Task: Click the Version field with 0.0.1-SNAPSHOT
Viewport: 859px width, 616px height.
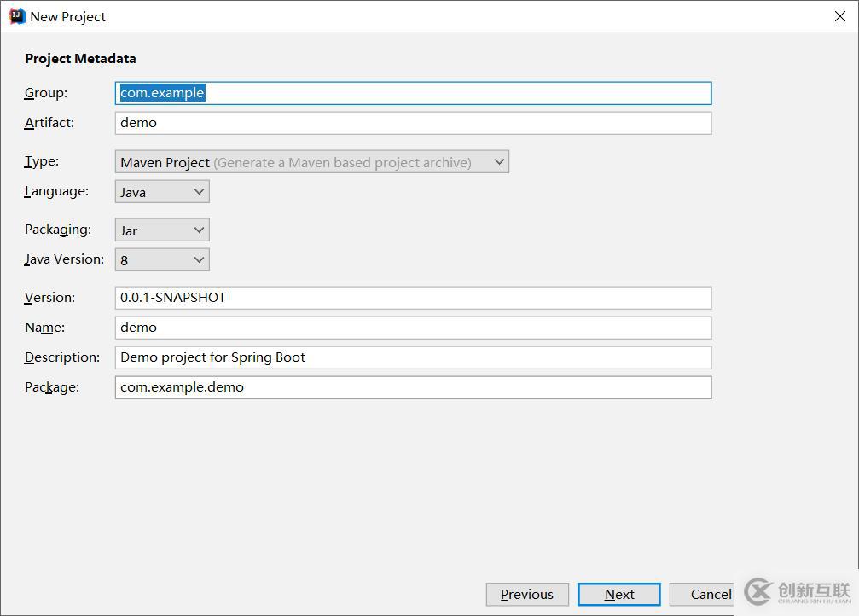Action: click(x=413, y=298)
